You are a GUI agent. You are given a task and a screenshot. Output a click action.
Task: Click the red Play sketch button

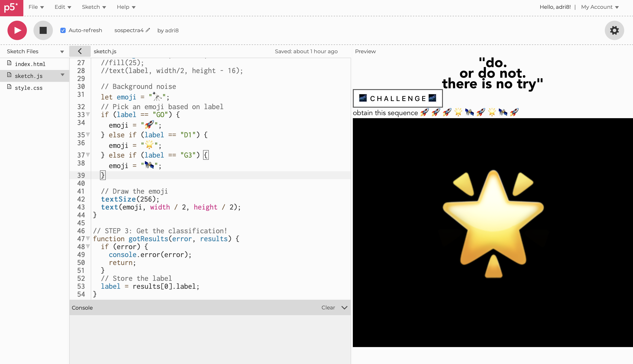17,30
